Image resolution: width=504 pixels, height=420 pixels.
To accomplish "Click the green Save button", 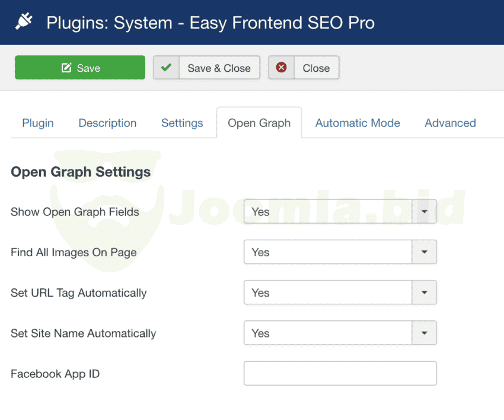I will (x=80, y=68).
